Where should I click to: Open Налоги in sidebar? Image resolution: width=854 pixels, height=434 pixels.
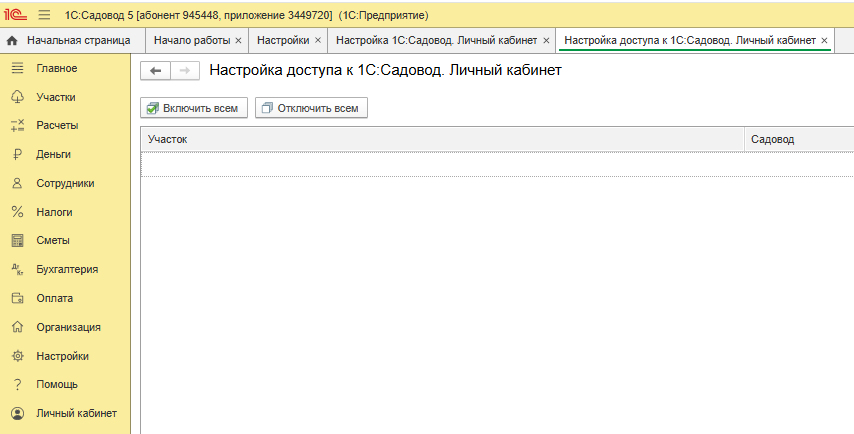coord(54,212)
